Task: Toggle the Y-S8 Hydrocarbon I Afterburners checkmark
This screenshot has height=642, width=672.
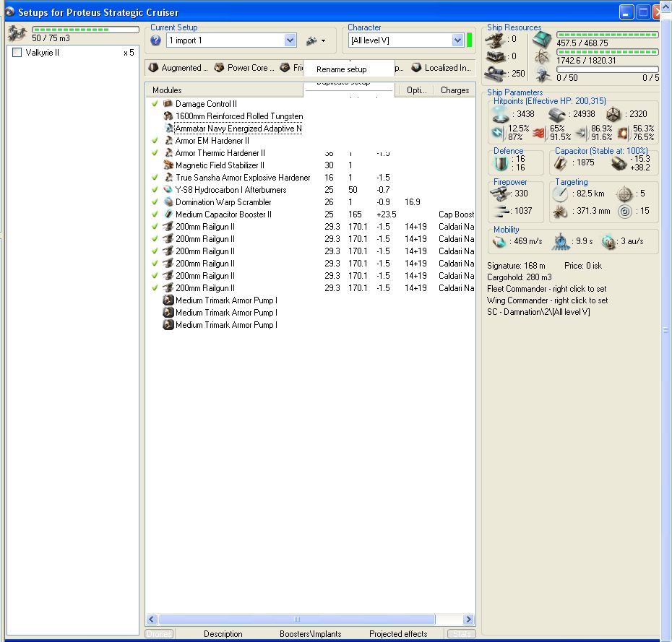Action: coord(155,190)
